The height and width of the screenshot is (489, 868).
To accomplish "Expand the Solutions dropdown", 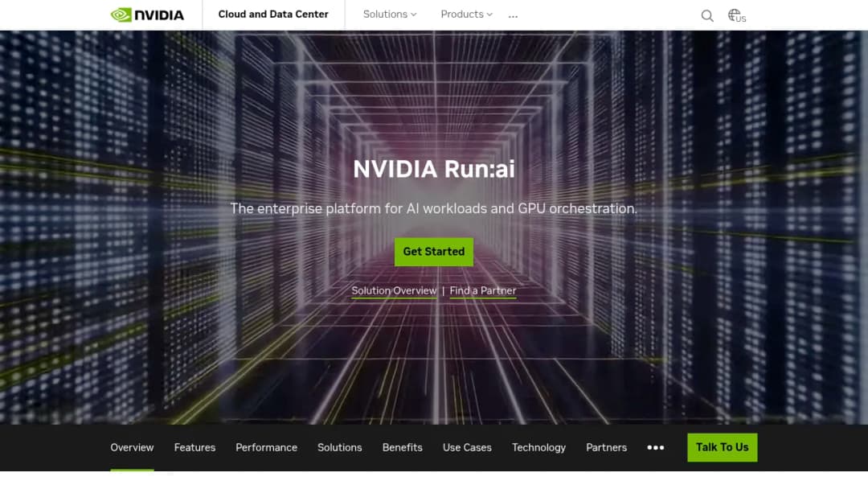I will pos(390,14).
